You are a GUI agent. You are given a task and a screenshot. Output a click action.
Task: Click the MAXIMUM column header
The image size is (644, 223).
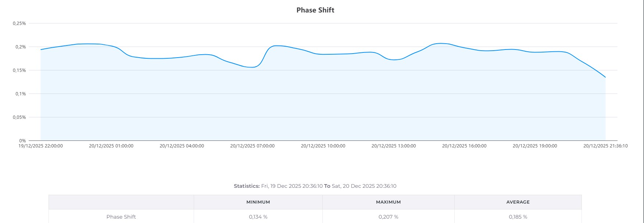[x=388, y=202]
